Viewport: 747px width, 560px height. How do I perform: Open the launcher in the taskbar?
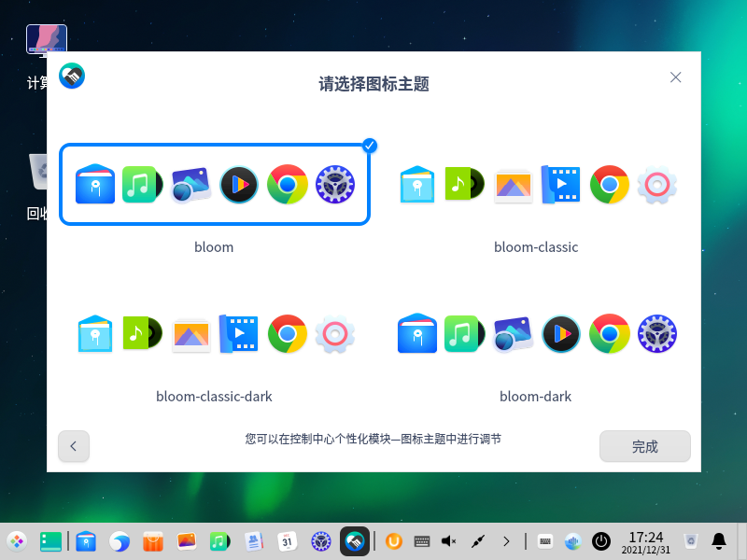click(x=17, y=541)
